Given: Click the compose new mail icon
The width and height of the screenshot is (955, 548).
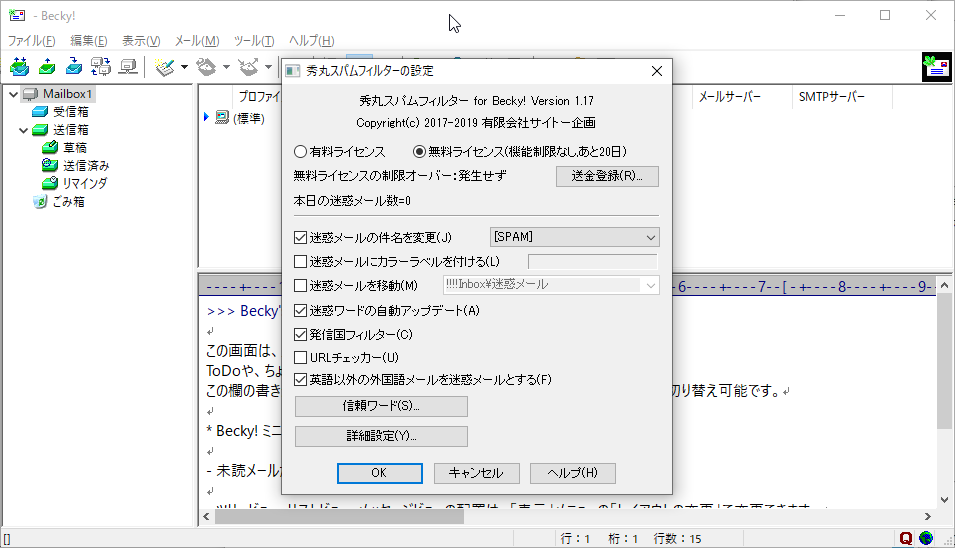Looking at the screenshot, I should coord(164,67).
